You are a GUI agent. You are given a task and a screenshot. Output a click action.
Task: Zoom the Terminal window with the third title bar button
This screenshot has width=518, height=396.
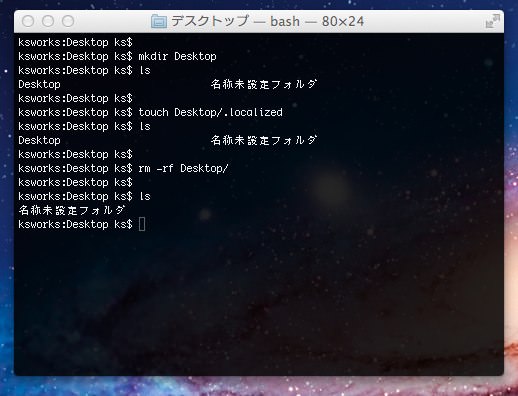(x=68, y=21)
